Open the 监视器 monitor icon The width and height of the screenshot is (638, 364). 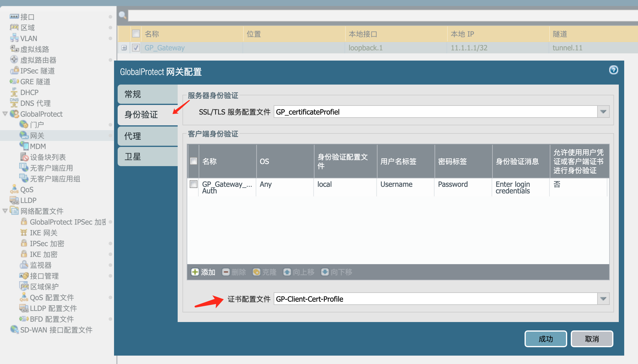point(24,265)
